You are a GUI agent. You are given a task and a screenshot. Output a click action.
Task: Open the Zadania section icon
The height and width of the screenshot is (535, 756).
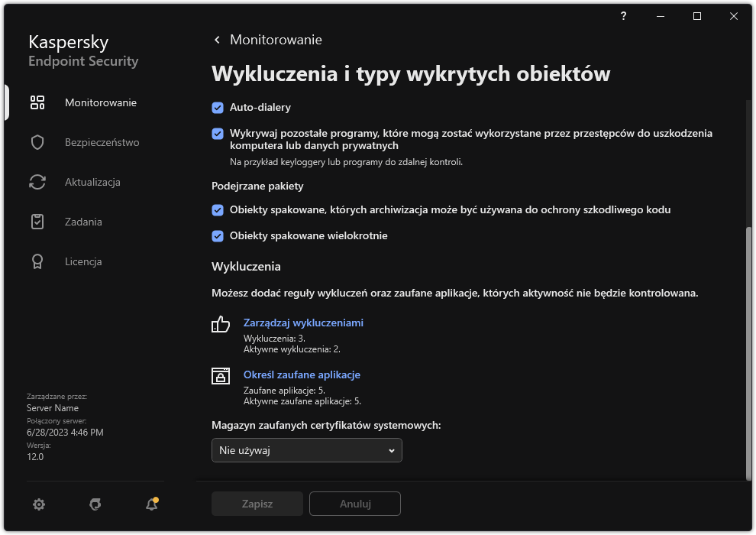pos(37,222)
